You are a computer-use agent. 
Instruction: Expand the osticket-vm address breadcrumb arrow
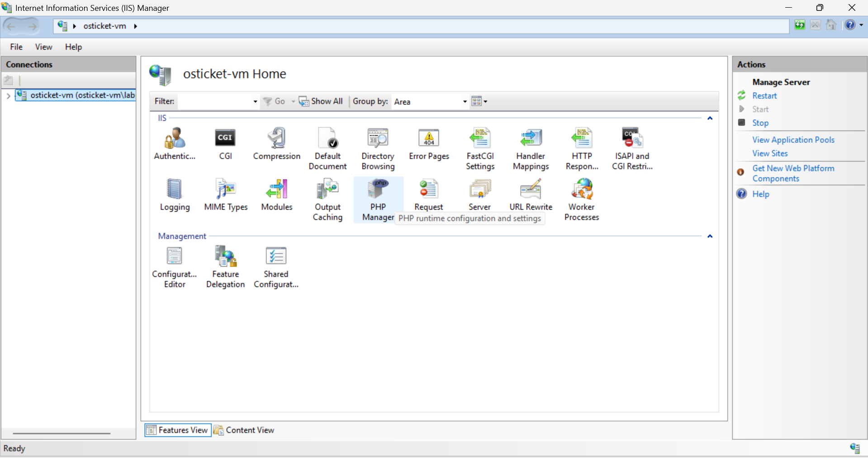135,26
